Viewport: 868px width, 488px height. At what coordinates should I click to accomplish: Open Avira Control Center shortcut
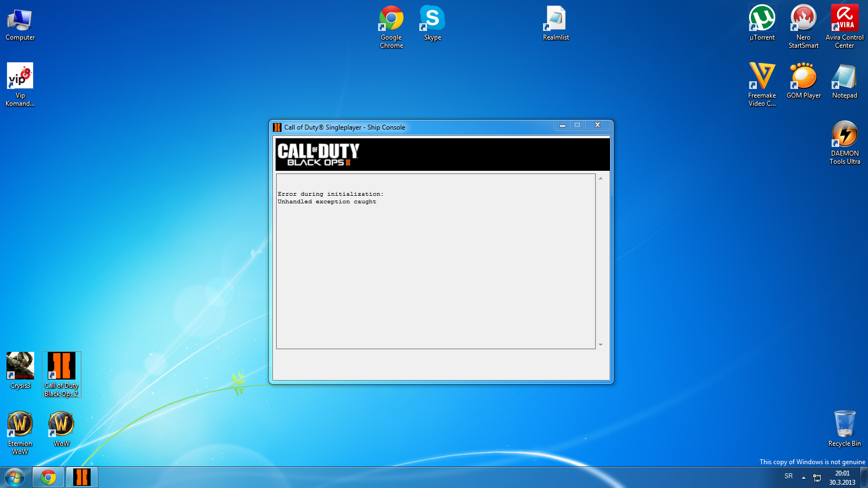pos(845,27)
